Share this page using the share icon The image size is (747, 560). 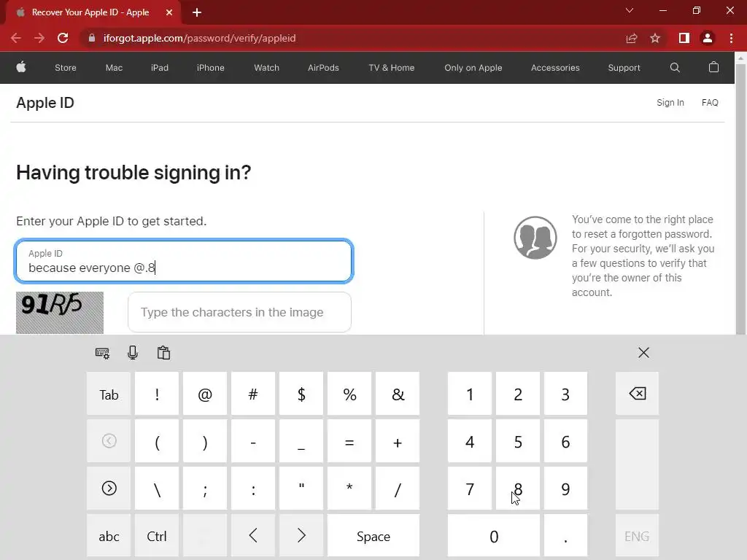pyautogui.click(x=632, y=38)
